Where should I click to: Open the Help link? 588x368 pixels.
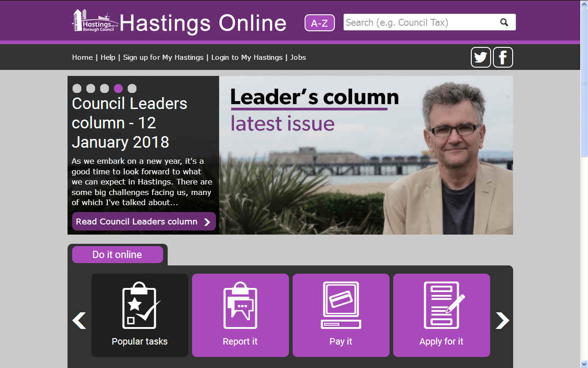click(108, 57)
